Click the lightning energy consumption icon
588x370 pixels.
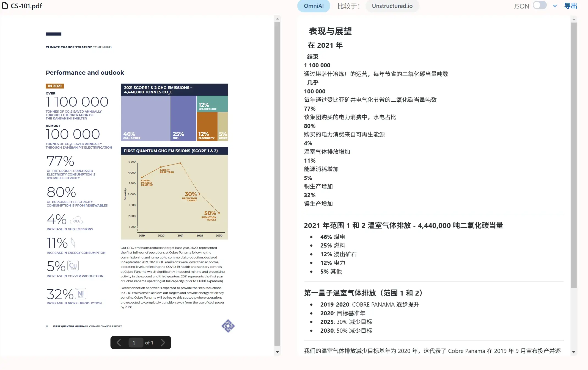click(73, 243)
